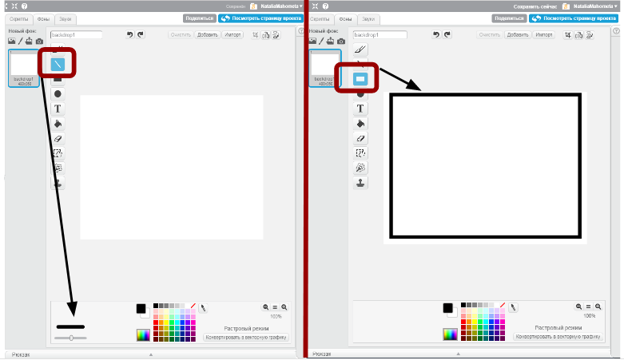Open rainbow color picker in the rectangle-drawing editor
Screen dimensions: 624x364
[450, 334]
